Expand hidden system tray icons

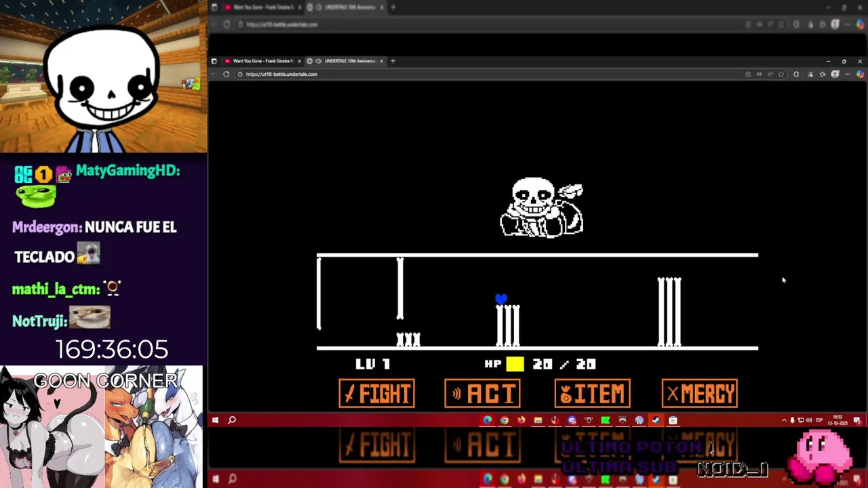click(x=784, y=420)
